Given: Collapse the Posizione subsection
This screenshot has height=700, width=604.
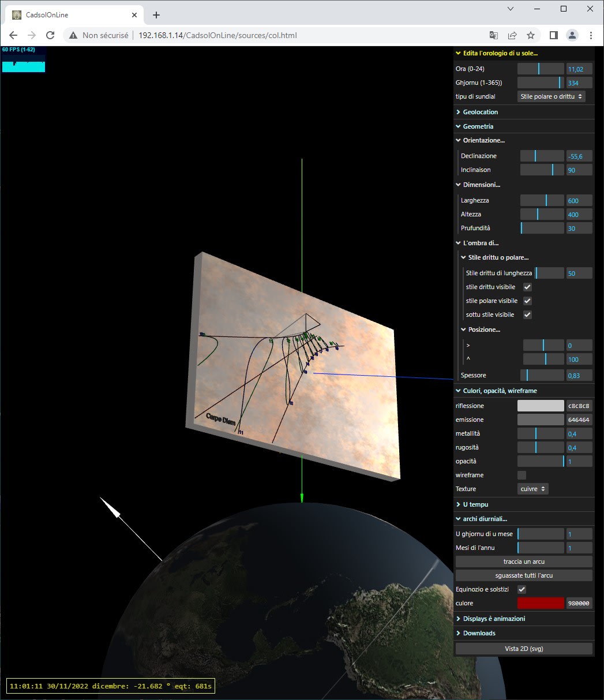Looking at the screenshot, I should click(x=526, y=330).
